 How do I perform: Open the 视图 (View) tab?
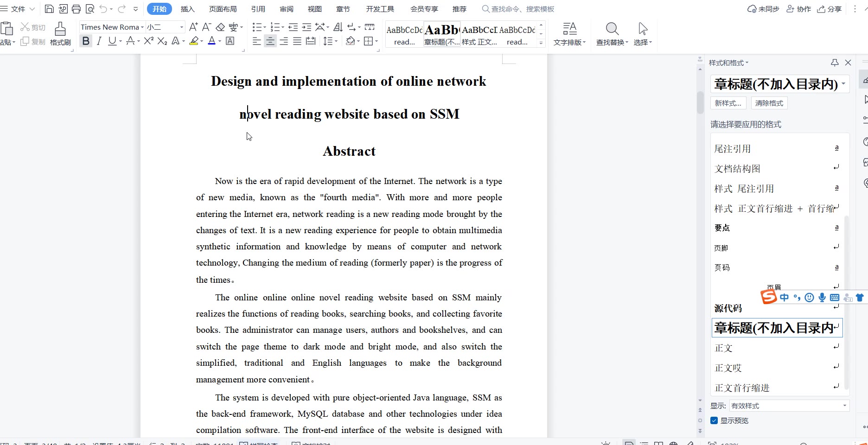[x=315, y=9]
